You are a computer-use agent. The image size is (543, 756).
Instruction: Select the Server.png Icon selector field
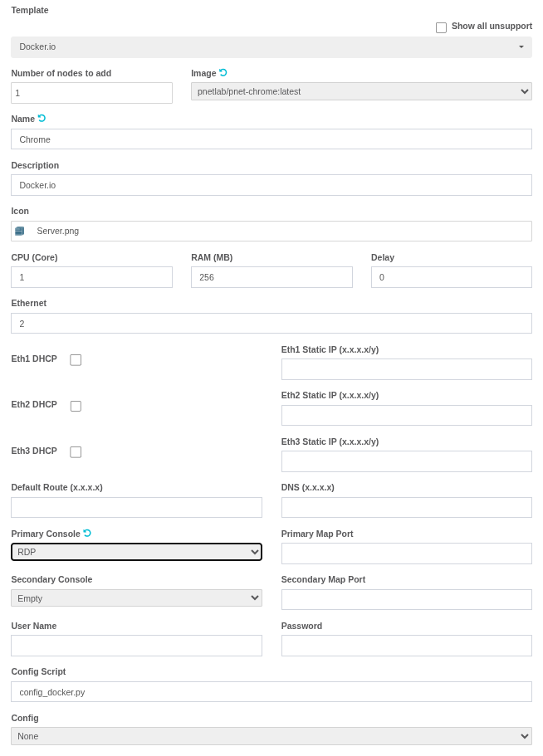tap(271, 231)
